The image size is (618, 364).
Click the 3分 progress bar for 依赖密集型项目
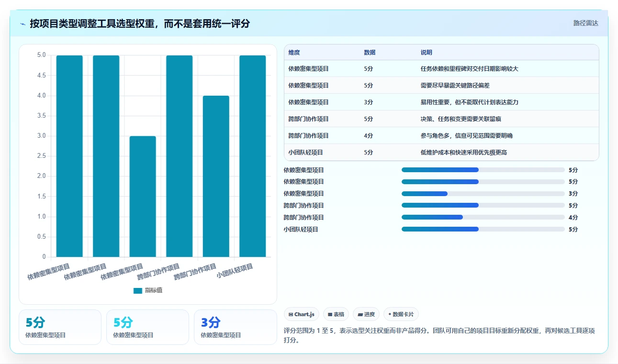tap(483, 194)
